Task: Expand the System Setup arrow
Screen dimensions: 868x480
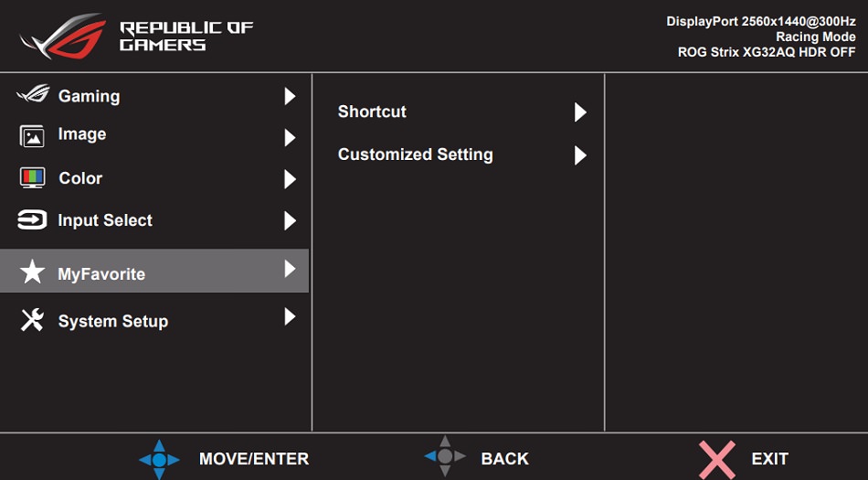Action: coord(290,317)
